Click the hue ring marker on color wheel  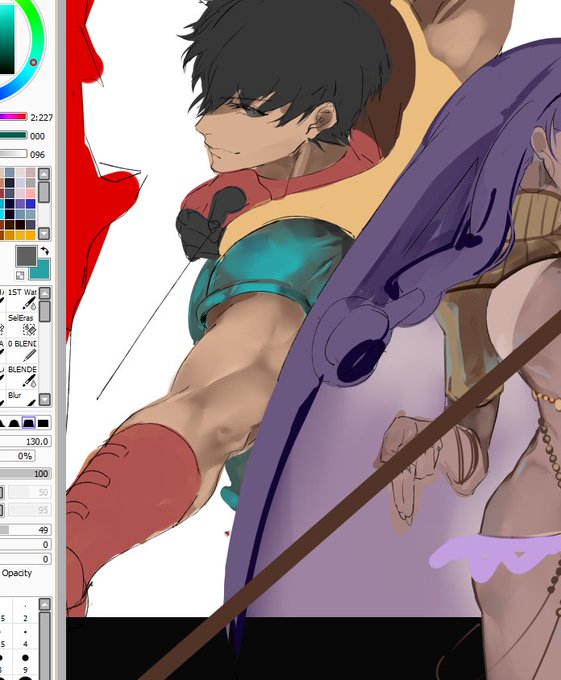33,62
